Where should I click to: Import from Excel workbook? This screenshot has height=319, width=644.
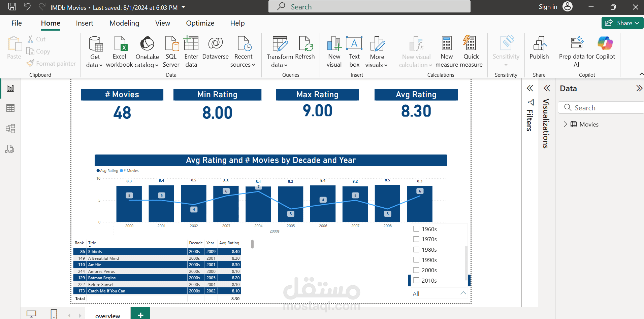click(120, 52)
